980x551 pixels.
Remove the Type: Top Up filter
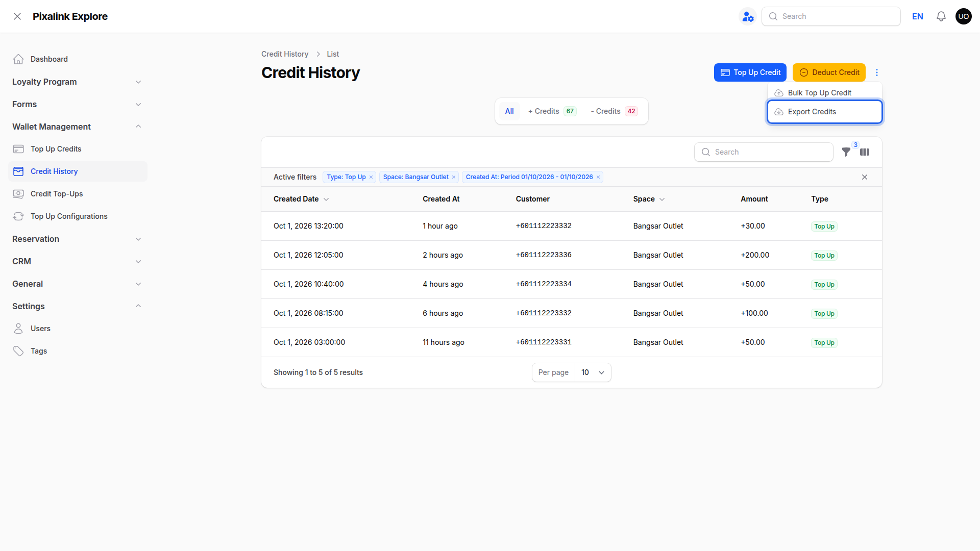coord(371,177)
